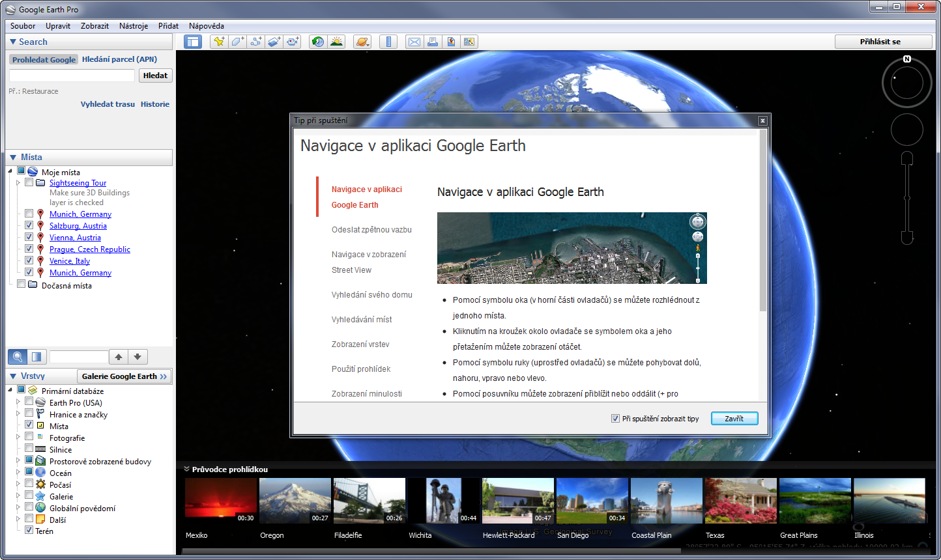Viewport: 941px width, 560px height.
Task: Open the Nástroje menu
Action: coord(134,26)
